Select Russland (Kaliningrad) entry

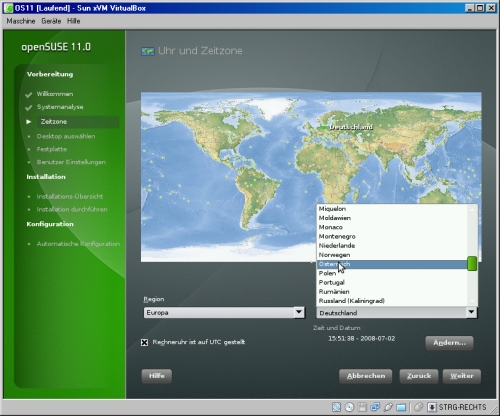(392, 301)
